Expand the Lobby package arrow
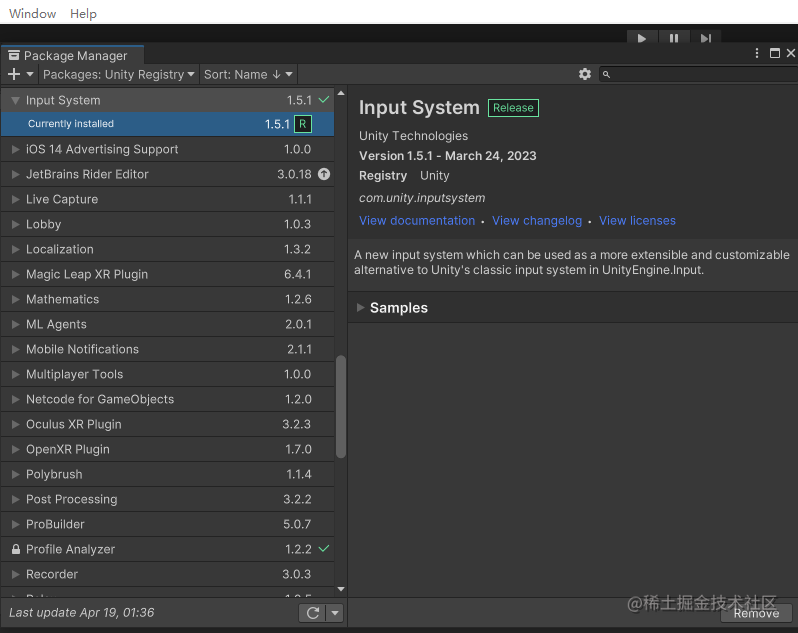Image resolution: width=798 pixels, height=633 pixels. point(15,224)
